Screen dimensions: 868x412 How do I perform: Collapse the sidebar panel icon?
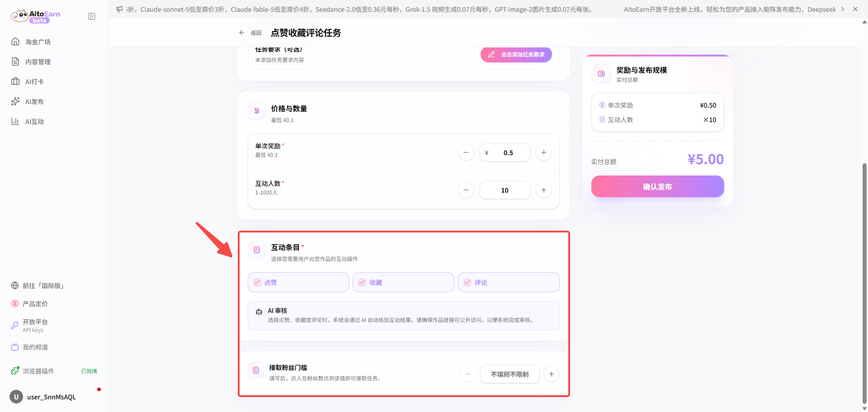click(92, 16)
